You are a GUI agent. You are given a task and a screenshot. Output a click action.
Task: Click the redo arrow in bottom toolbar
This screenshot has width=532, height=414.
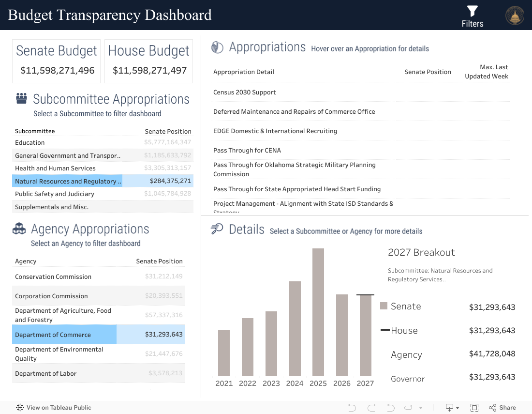coord(371,408)
